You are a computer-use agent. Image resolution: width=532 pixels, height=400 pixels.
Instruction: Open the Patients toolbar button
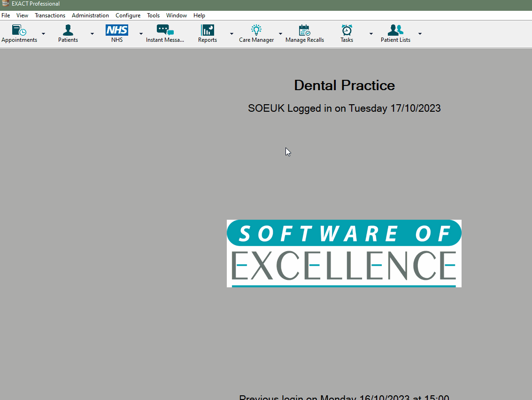tap(68, 34)
